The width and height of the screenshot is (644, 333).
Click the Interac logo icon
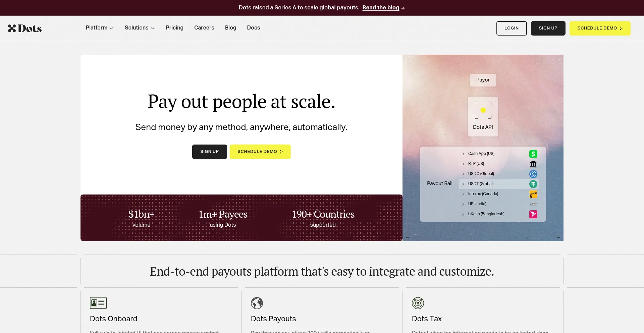click(x=533, y=194)
